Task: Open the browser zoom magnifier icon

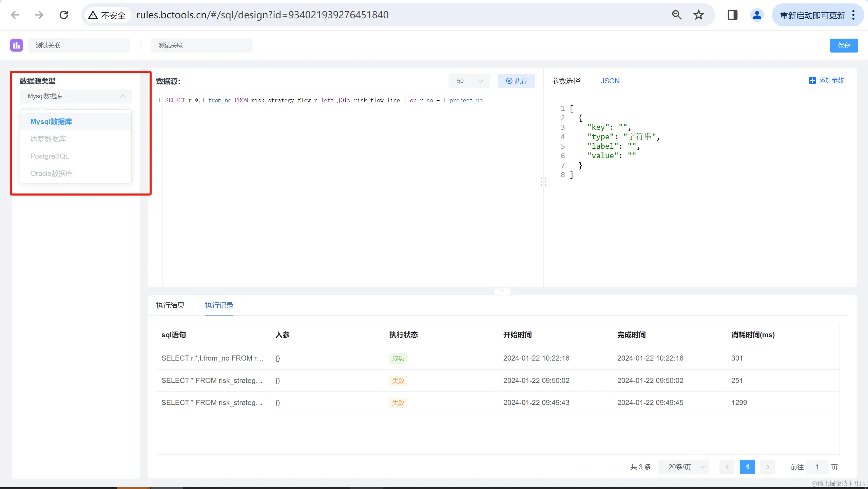Action: click(x=676, y=15)
